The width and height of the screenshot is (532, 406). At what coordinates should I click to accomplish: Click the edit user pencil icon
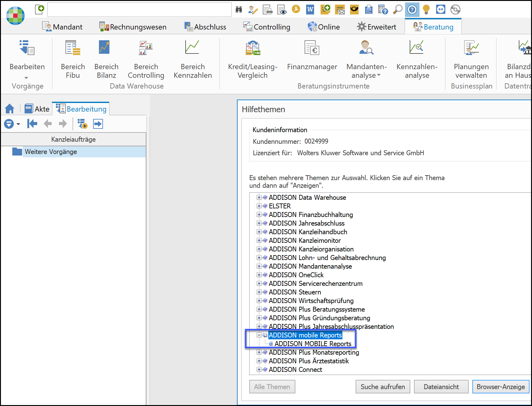(253, 10)
